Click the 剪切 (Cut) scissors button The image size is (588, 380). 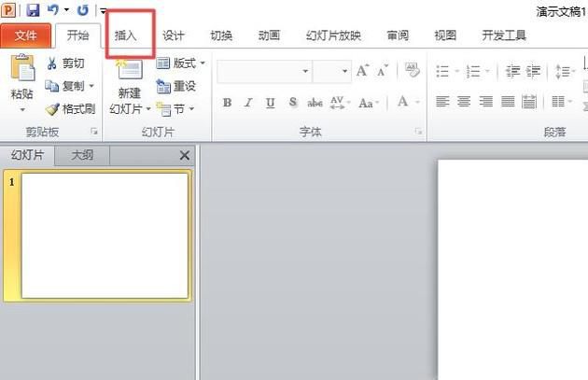tap(65, 63)
